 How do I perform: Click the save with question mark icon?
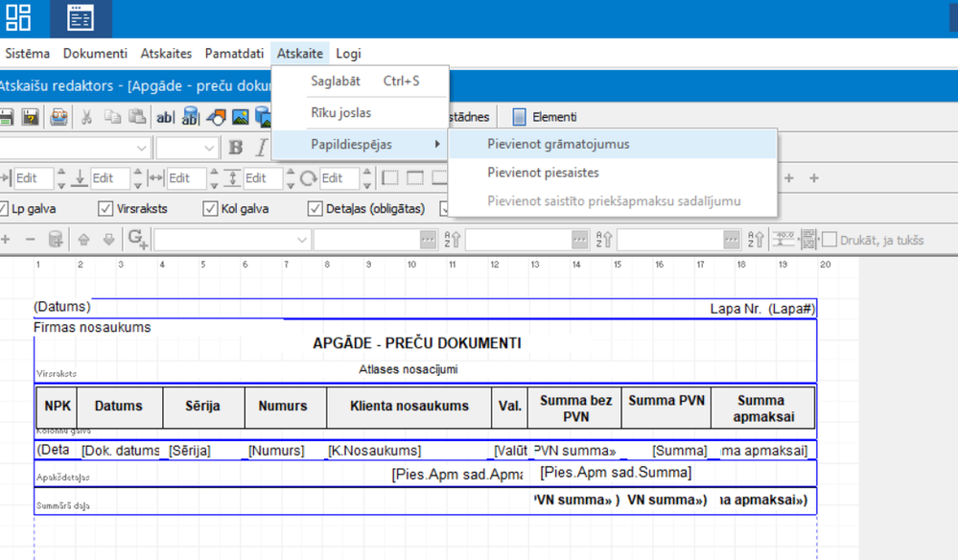30,117
